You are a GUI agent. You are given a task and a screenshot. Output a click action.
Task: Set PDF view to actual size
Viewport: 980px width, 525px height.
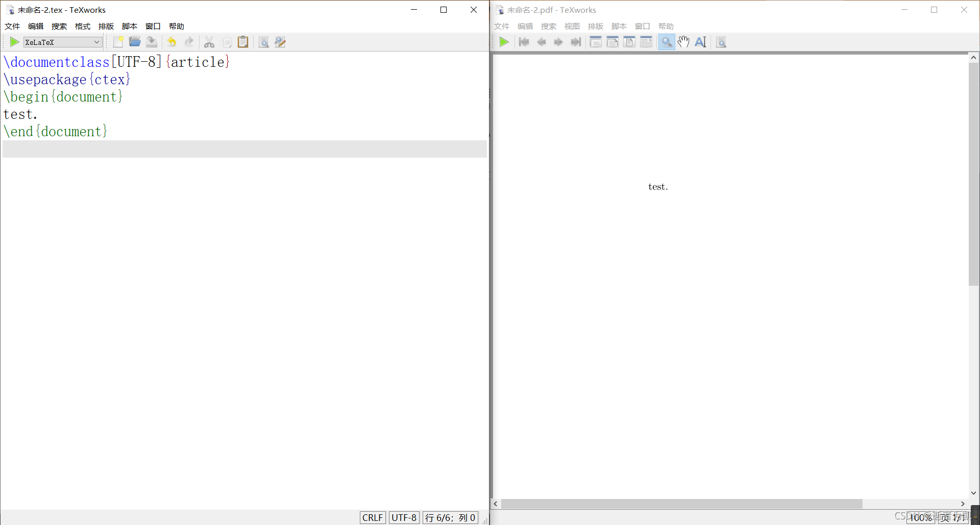pos(596,42)
